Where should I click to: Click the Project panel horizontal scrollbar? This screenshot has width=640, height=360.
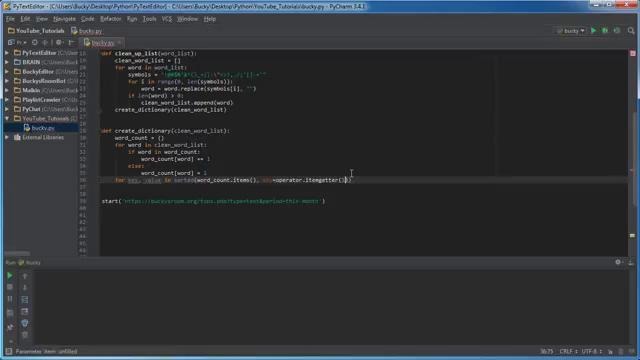click(17, 253)
